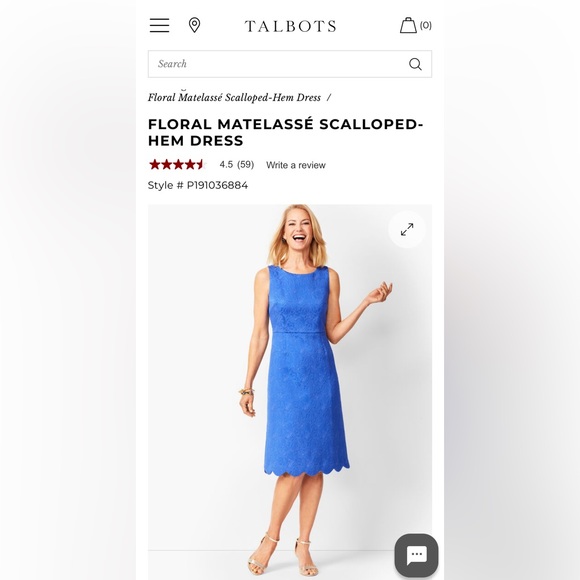Click the Talbots logo
Screen dimensions: 580x580
(x=290, y=26)
